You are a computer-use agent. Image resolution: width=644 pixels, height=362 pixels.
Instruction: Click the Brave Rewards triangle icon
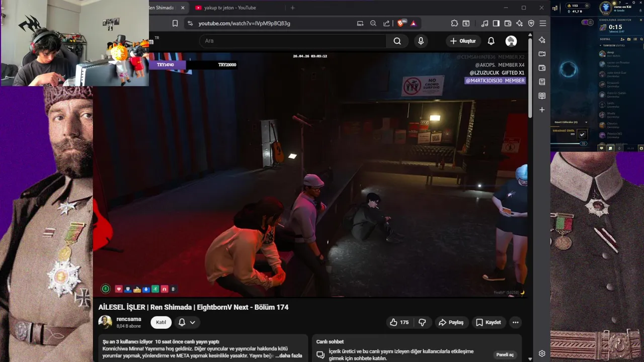414,23
